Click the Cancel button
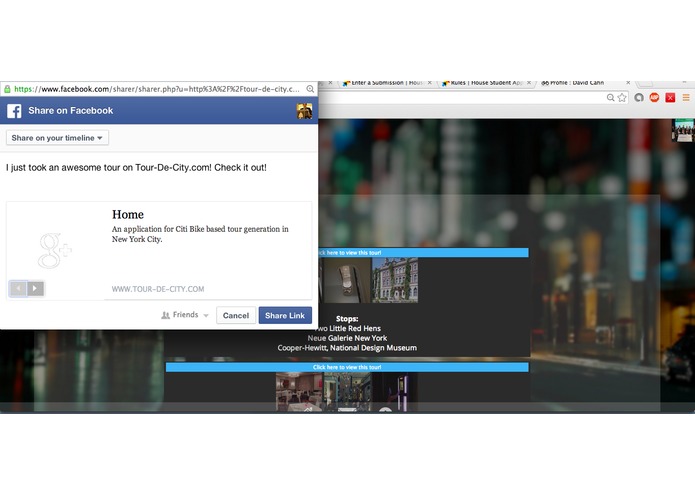 click(x=236, y=315)
